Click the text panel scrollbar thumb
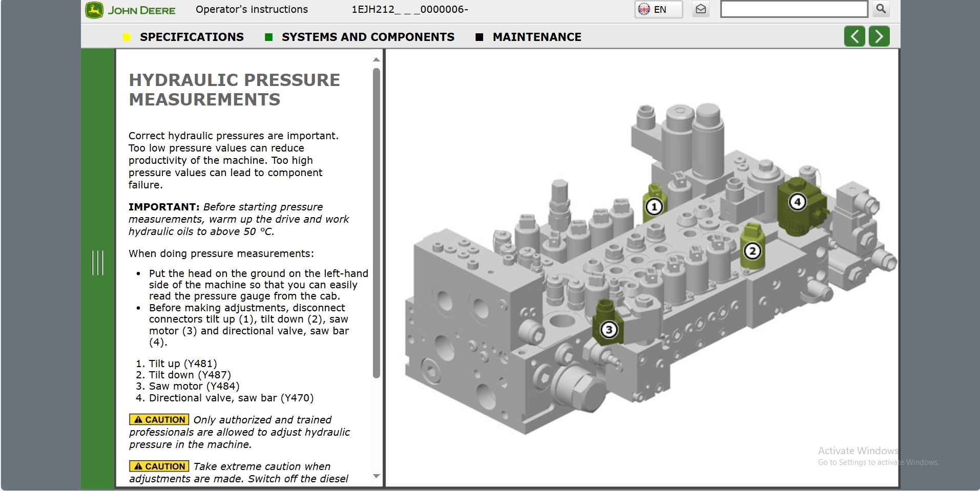 click(x=377, y=223)
